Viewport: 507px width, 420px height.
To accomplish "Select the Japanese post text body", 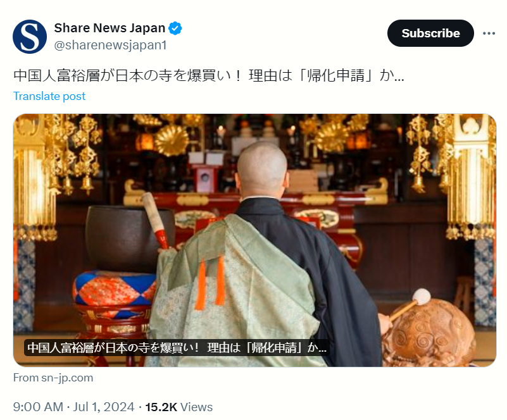I will click(209, 76).
